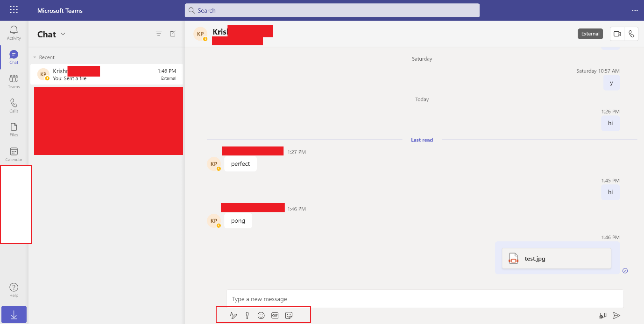The height and width of the screenshot is (324, 644).
Task: Collapse the Recent chats section
Action: 35,57
